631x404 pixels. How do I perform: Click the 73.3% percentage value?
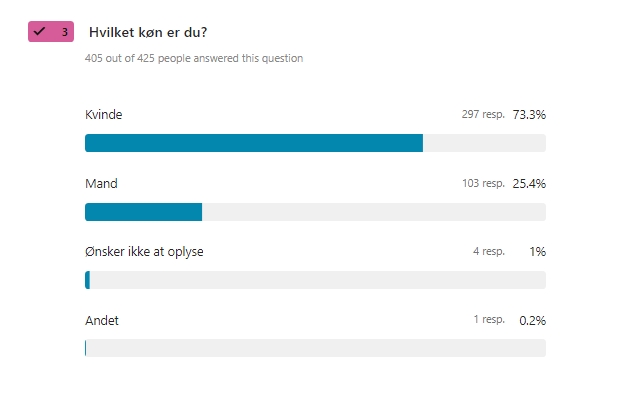coord(529,115)
